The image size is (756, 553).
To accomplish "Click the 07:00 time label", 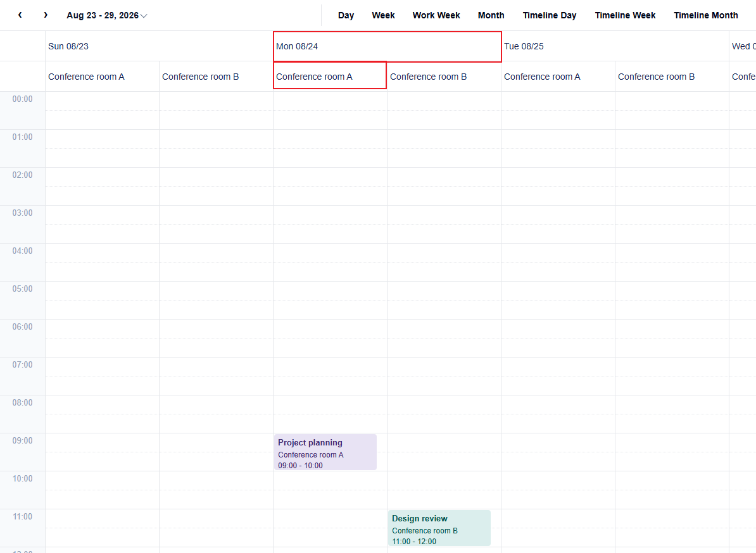I will click(23, 364).
